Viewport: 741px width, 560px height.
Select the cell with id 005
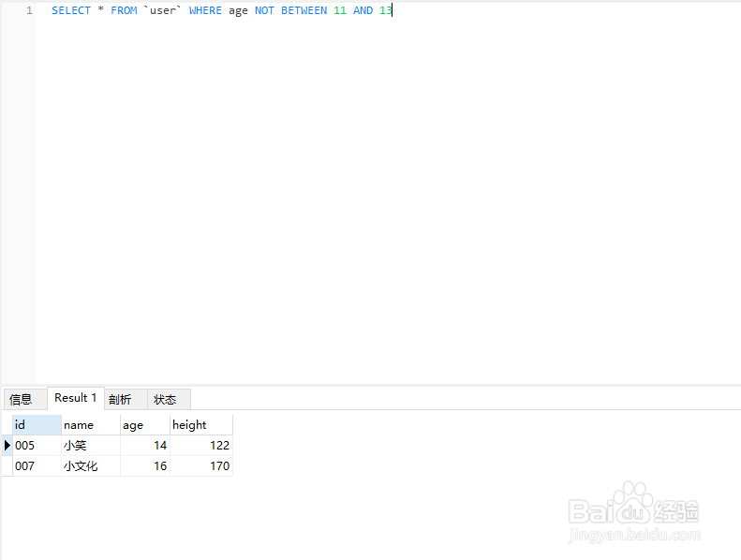pyautogui.click(x=37, y=445)
